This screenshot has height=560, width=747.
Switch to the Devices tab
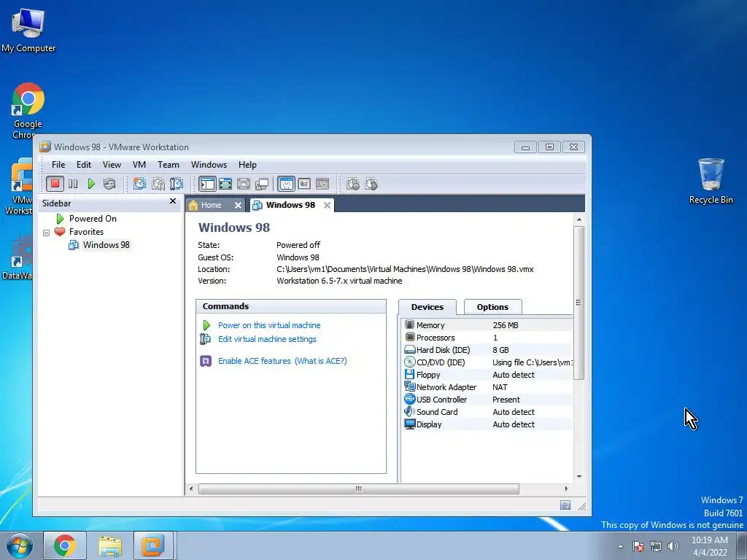coord(427,307)
